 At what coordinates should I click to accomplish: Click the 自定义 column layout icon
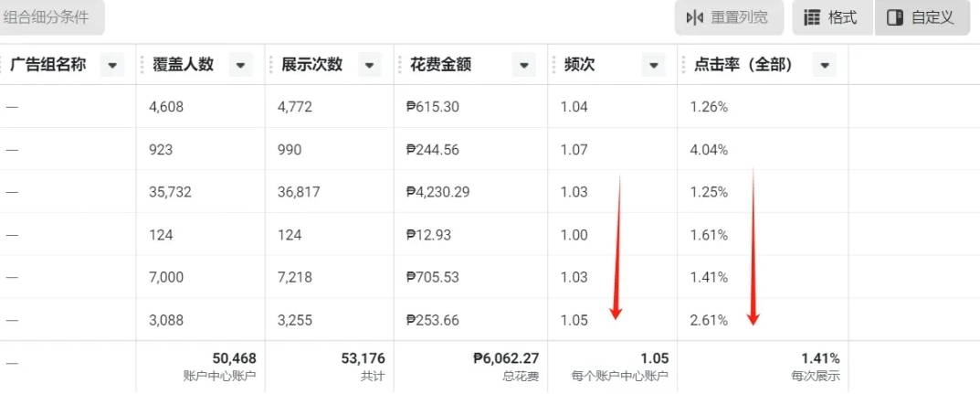(895, 17)
